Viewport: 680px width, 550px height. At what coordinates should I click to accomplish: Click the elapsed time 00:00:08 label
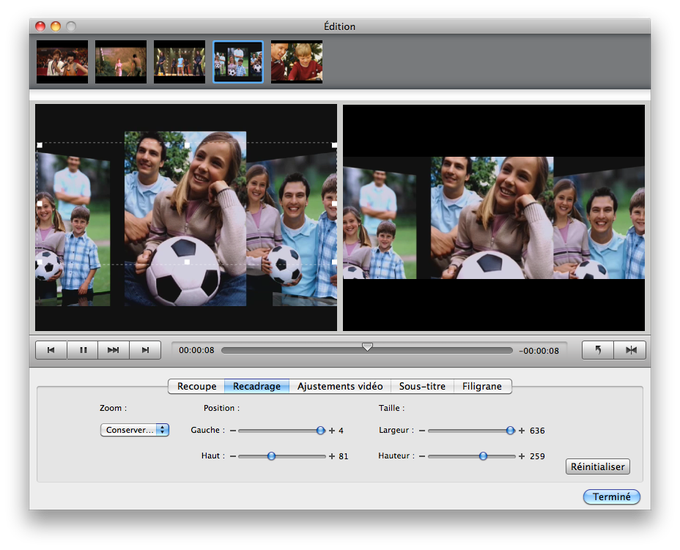196,350
